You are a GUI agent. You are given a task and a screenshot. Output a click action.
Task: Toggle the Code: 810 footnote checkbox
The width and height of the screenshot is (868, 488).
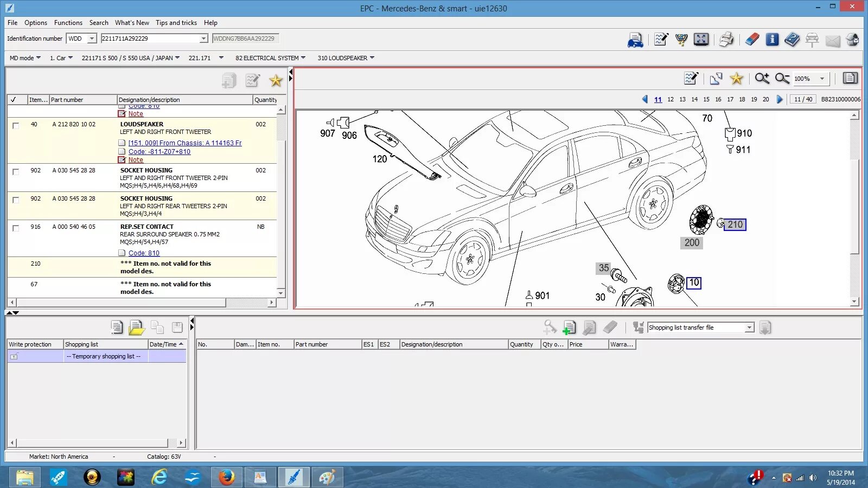pyautogui.click(x=122, y=253)
